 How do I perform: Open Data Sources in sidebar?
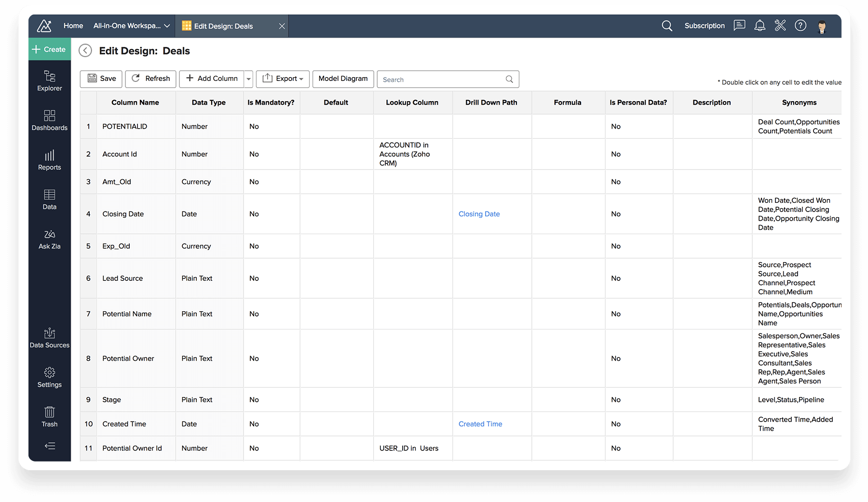coord(49,338)
